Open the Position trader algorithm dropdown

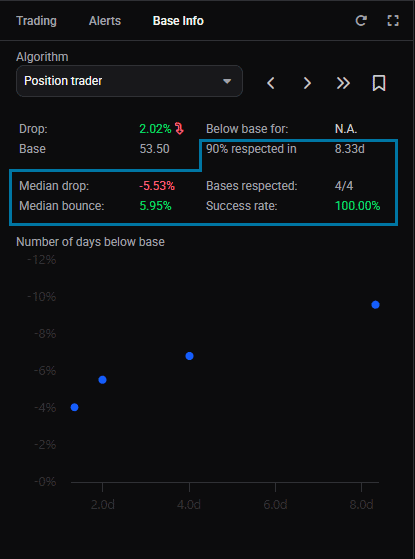click(129, 81)
